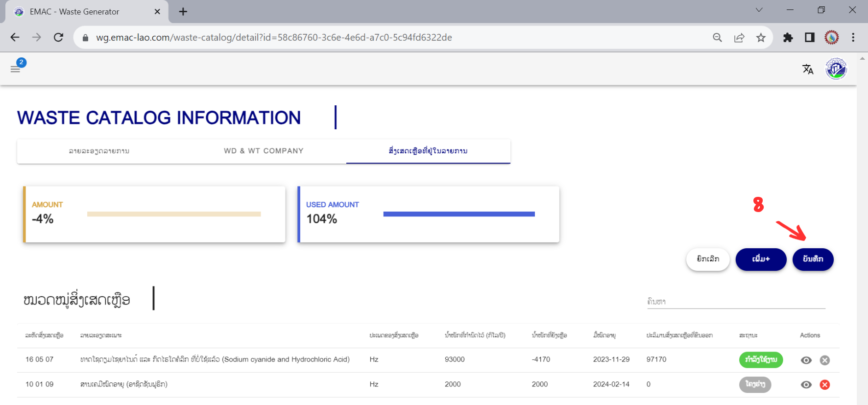Click the share page icon in address bar
This screenshot has height=405, width=868.
pos(739,38)
